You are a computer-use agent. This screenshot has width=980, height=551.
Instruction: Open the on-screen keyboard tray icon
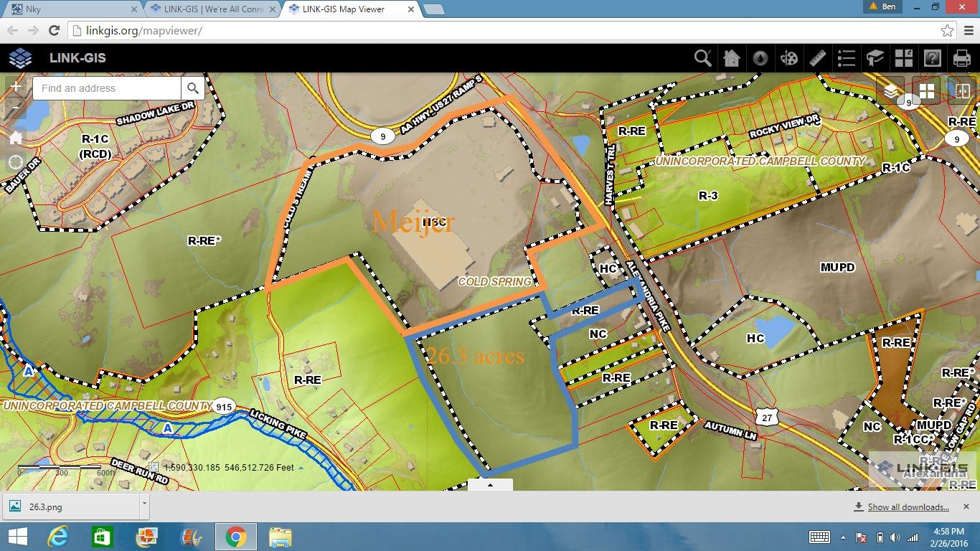coord(819,537)
